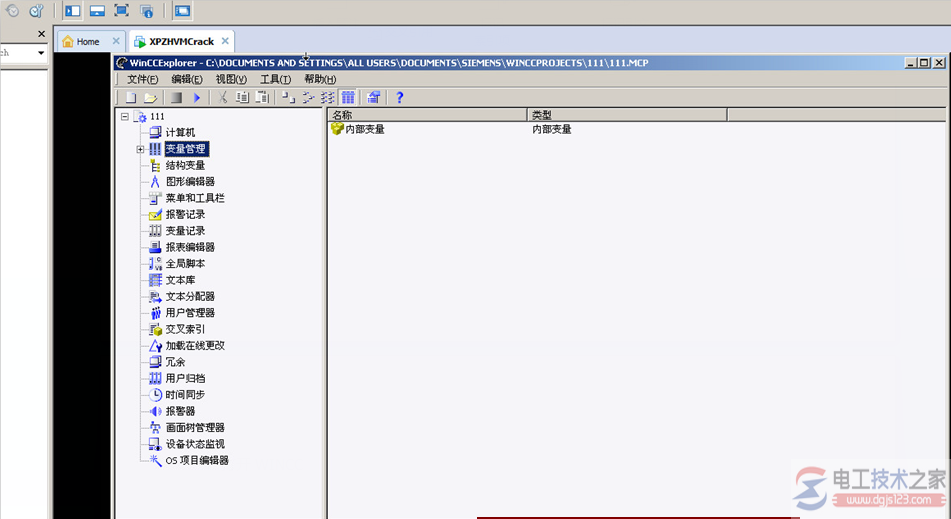The height and width of the screenshot is (519, 951).
Task: Click the Copy toolbar icon
Action: (x=242, y=97)
